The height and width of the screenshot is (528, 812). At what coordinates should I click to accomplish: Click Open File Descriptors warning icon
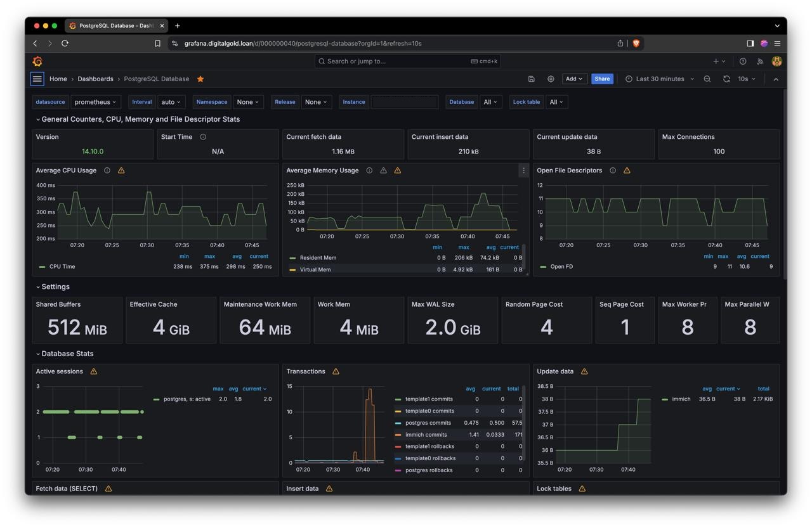click(x=627, y=171)
